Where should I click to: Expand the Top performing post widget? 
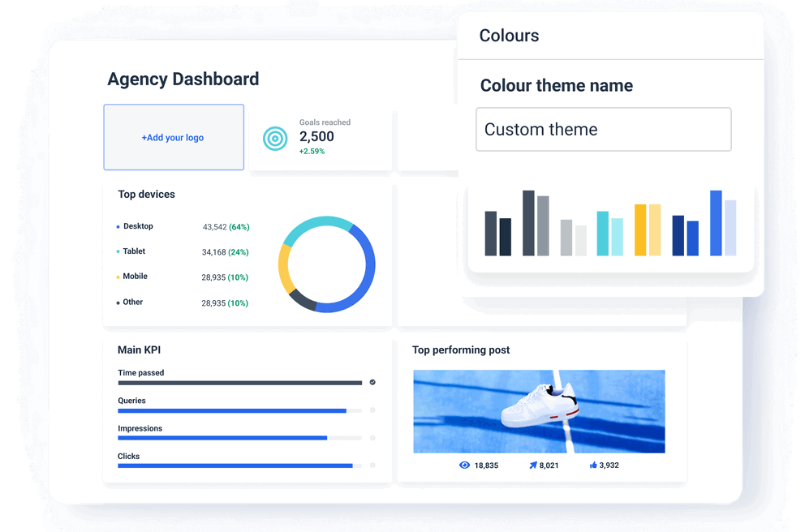pyautogui.click(x=460, y=350)
